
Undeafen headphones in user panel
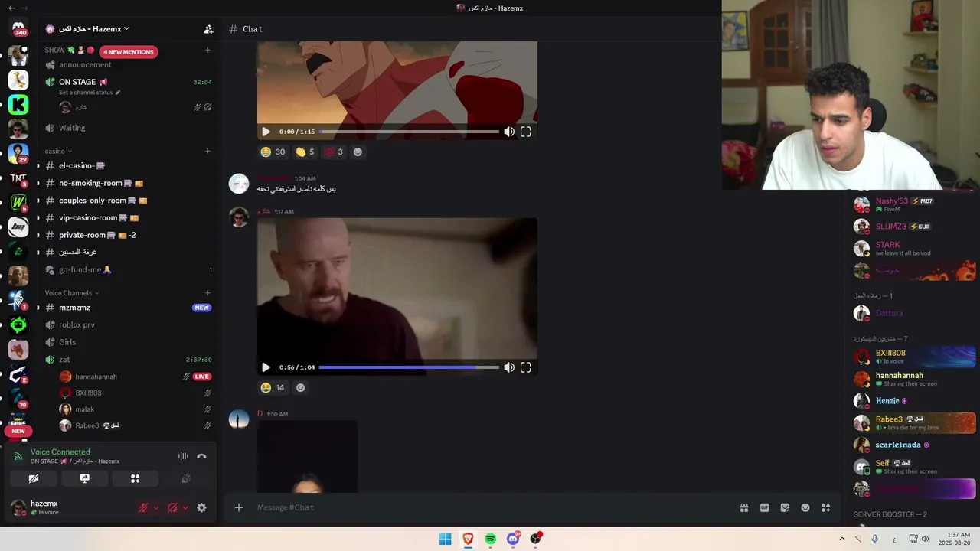point(172,507)
